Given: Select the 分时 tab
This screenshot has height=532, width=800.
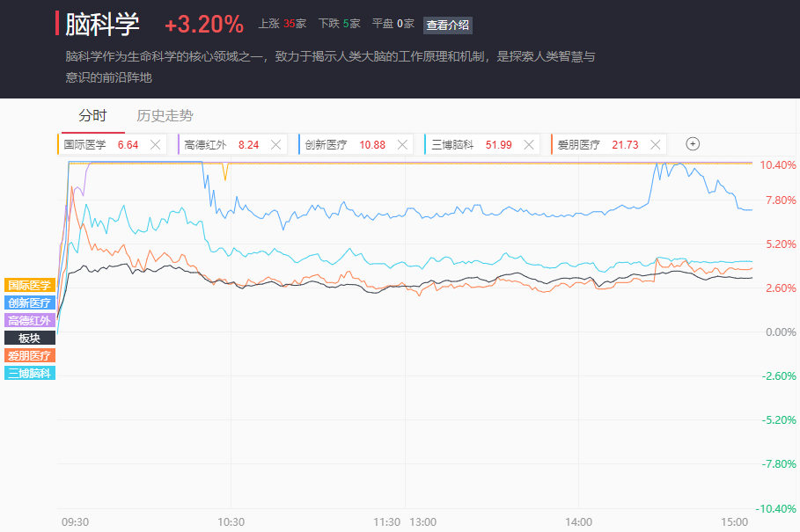Looking at the screenshot, I should pyautogui.click(x=93, y=116).
